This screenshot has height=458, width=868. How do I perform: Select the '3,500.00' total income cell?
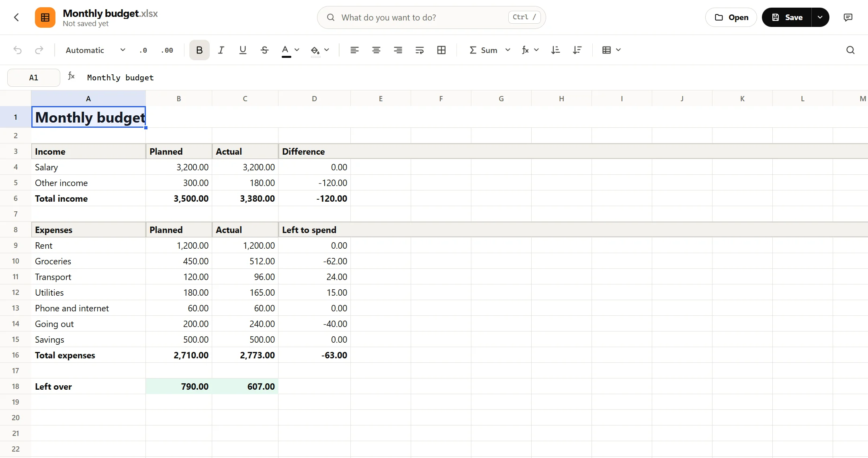[179, 198]
